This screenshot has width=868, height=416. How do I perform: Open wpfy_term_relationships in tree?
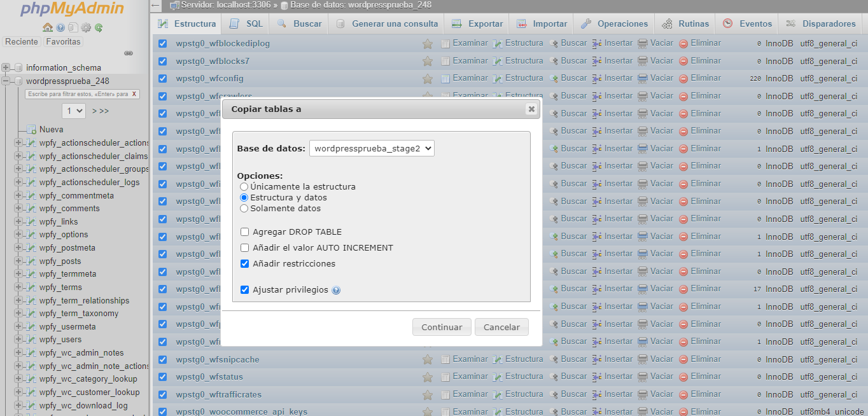pyautogui.click(x=84, y=300)
